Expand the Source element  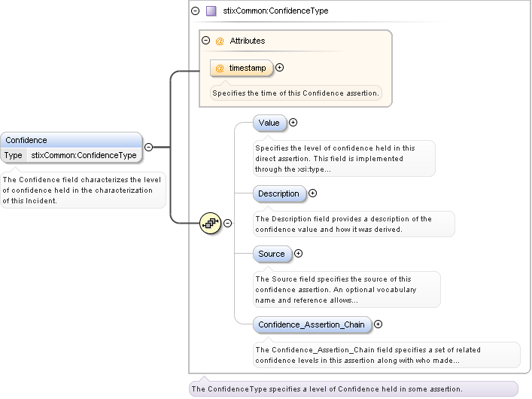click(298, 254)
